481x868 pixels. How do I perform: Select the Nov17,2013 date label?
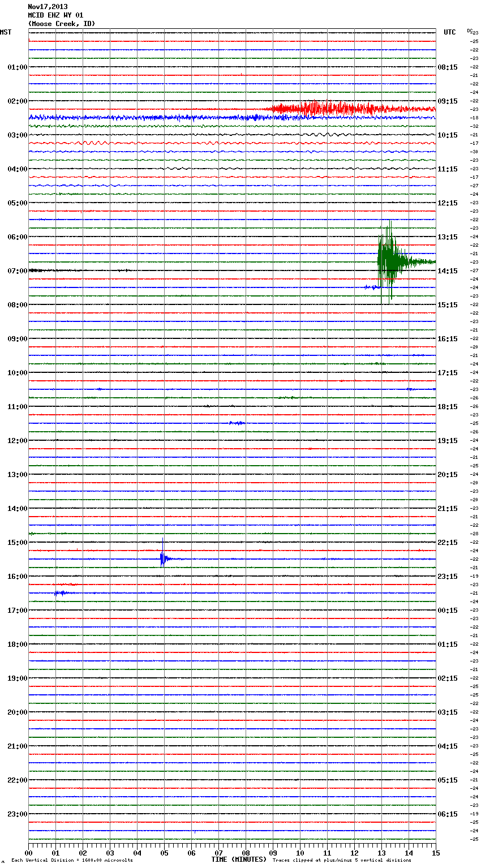(48, 7)
